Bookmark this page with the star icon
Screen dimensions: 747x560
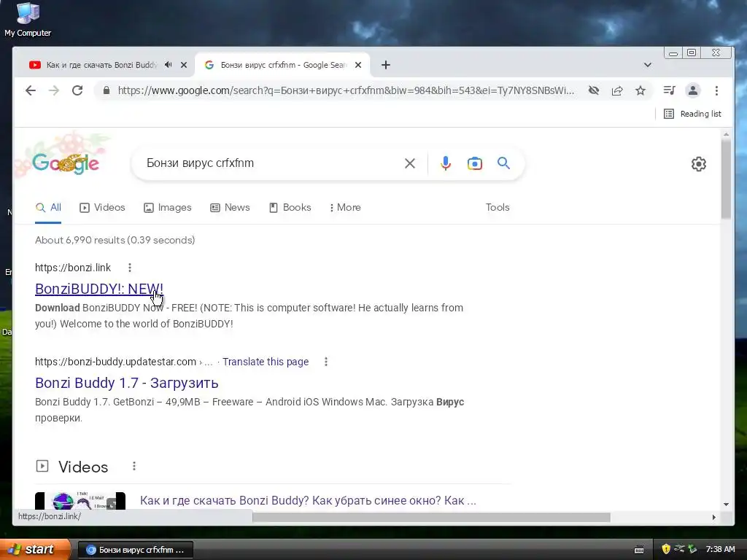(640, 90)
